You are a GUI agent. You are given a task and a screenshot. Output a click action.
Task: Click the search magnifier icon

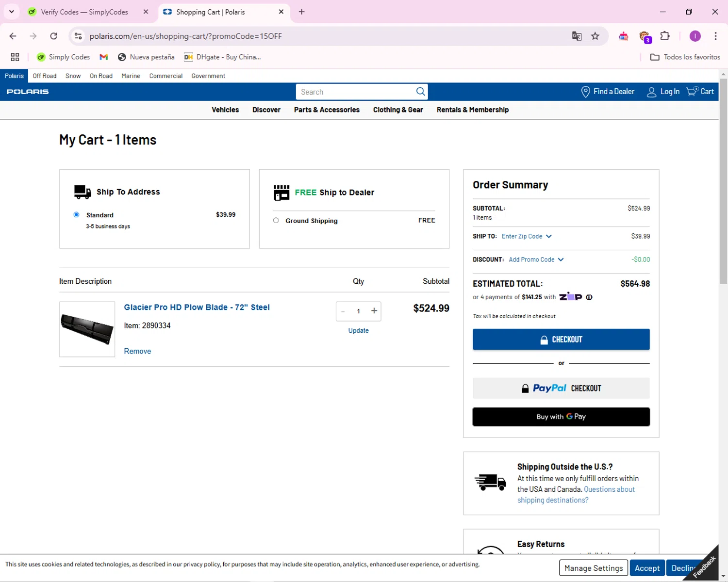[420, 92]
